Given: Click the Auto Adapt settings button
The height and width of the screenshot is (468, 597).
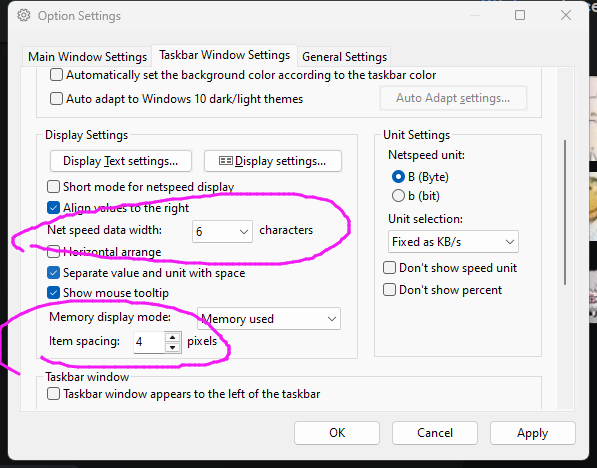Looking at the screenshot, I should point(453,98).
